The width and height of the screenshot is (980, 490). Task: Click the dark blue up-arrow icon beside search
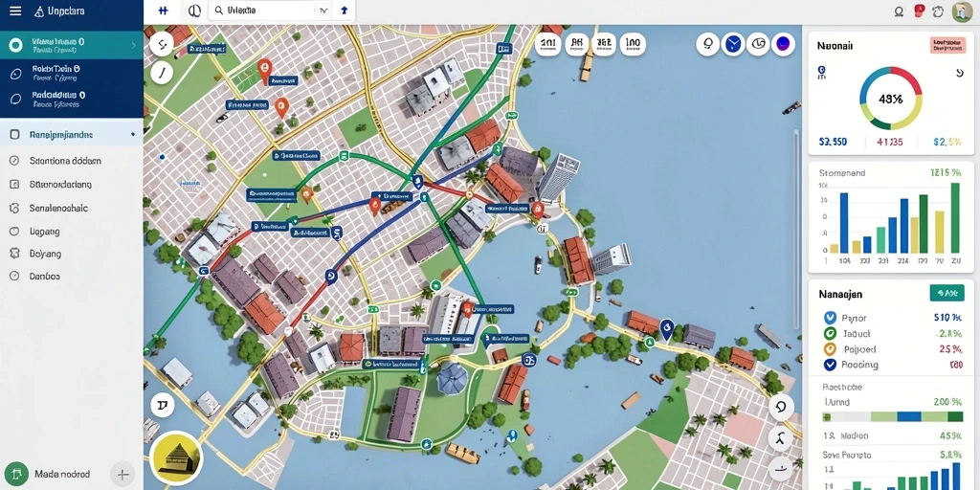click(344, 11)
